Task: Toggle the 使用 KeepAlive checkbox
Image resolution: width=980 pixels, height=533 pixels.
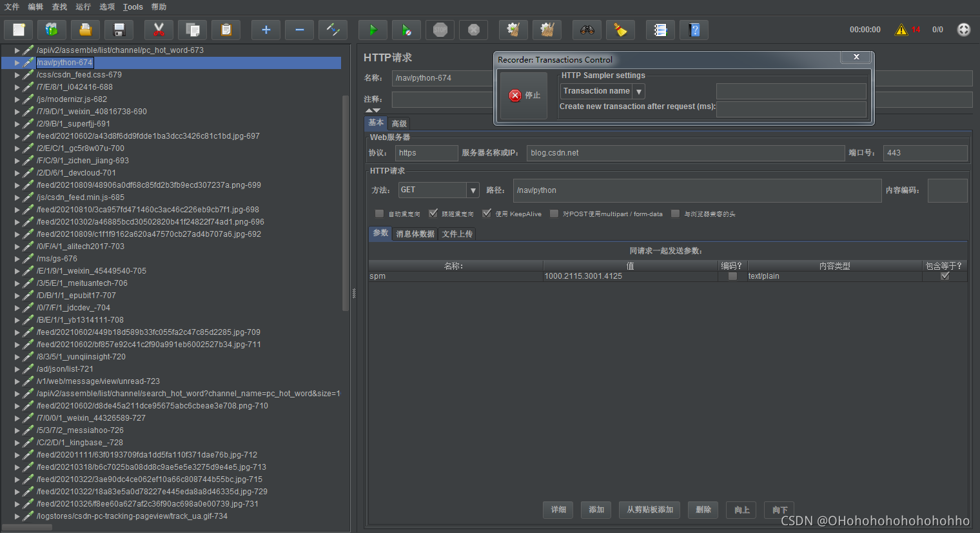Action: coord(487,214)
